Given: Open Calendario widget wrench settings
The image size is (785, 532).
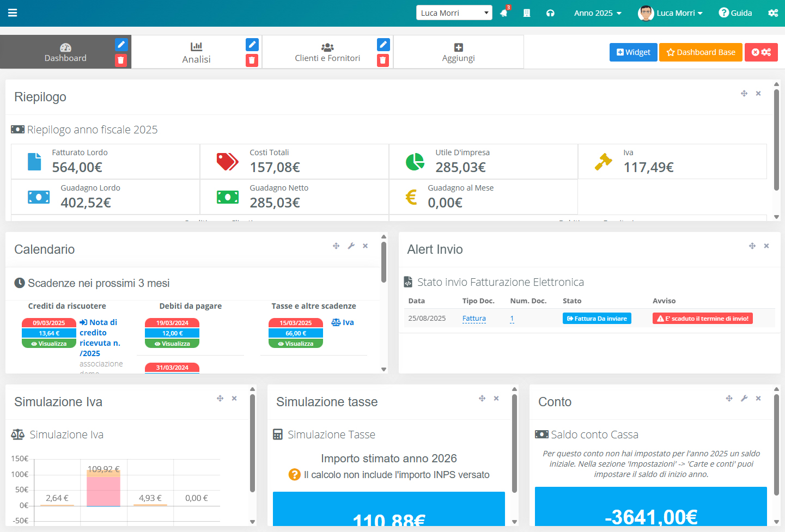Looking at the screenshot, I should (x=351, y=246).
